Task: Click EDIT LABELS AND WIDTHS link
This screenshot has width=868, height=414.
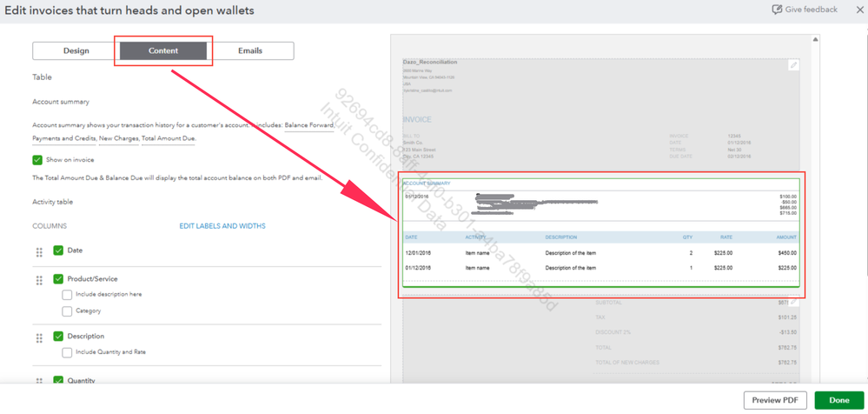Action: pyautogui.click(x=222, y=226)
